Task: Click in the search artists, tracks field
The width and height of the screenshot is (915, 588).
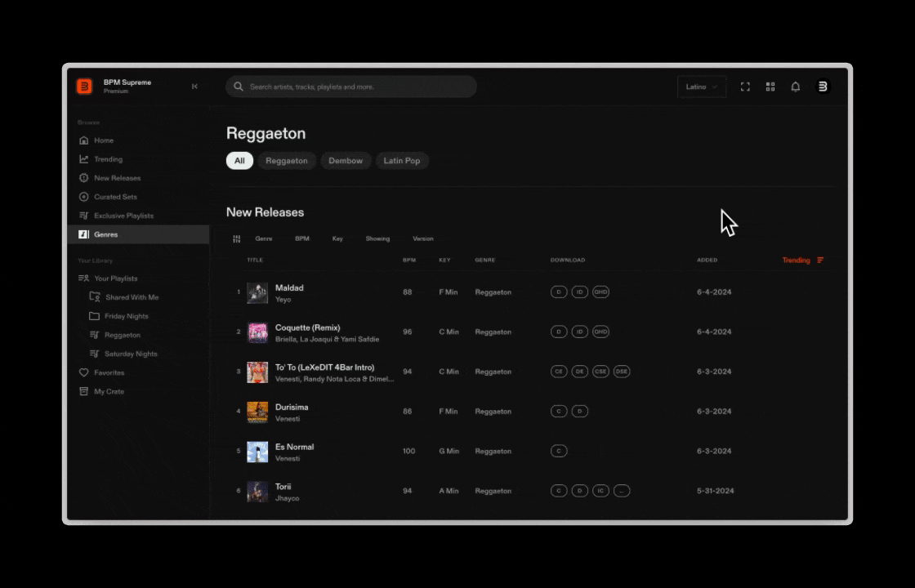Action: coord(351,87)
